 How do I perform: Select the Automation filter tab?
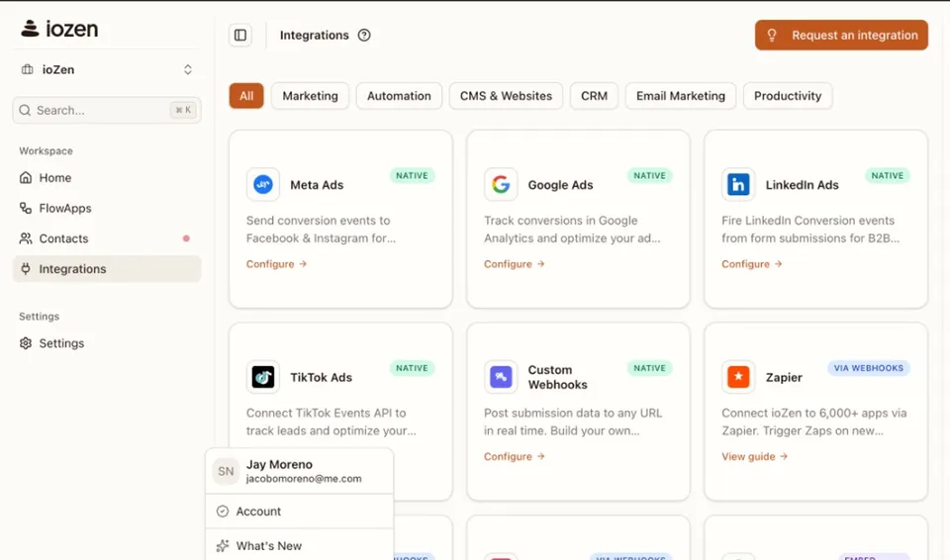[399, 96]
